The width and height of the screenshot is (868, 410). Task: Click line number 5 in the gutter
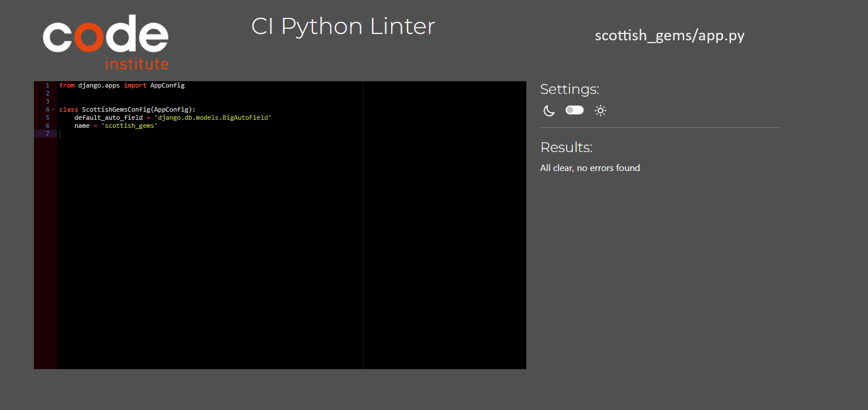coord(48,117)
